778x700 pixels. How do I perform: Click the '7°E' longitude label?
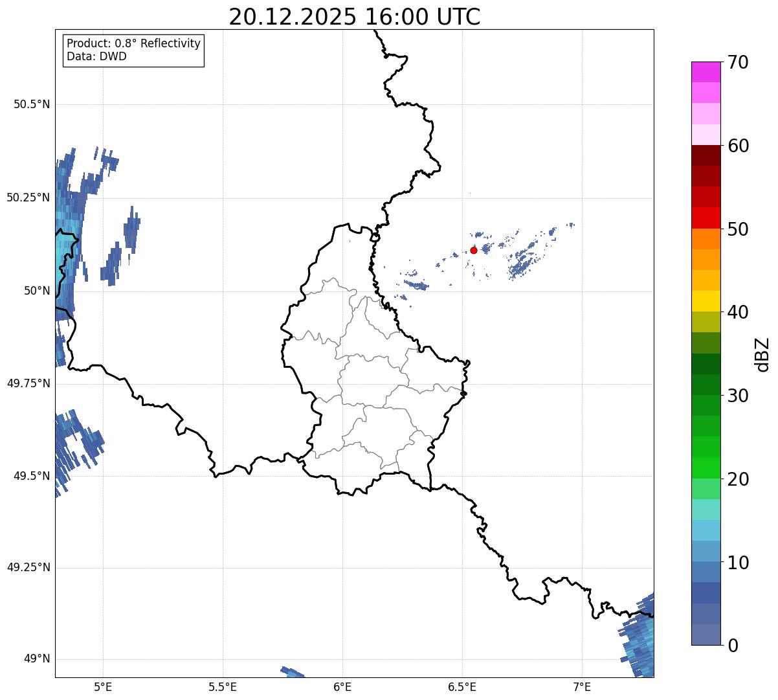click(x=582, y=686)
